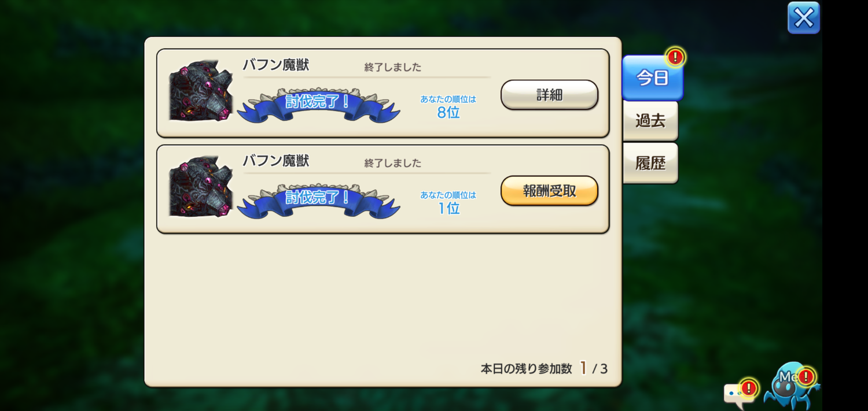Click the alert badge on chat icon

[x=749, y=387]
